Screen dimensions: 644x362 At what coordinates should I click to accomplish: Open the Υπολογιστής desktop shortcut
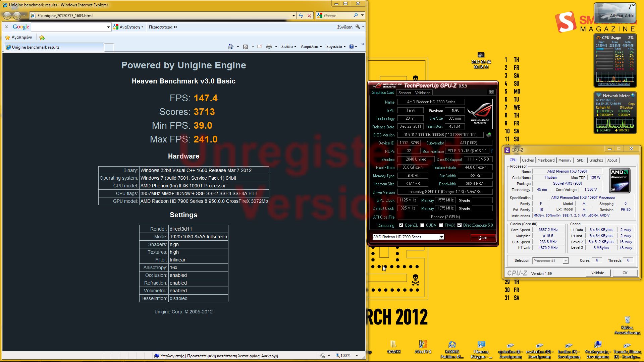pyautogui.click(x=597, y=350)
